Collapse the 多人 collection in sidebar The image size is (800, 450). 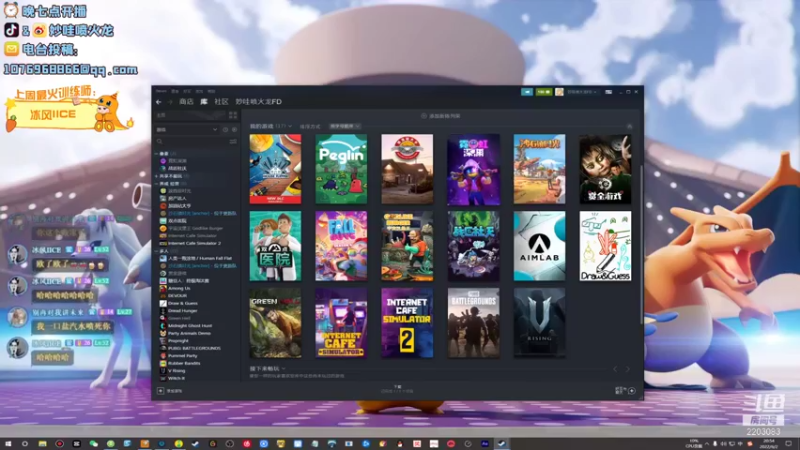pos(157,251)
